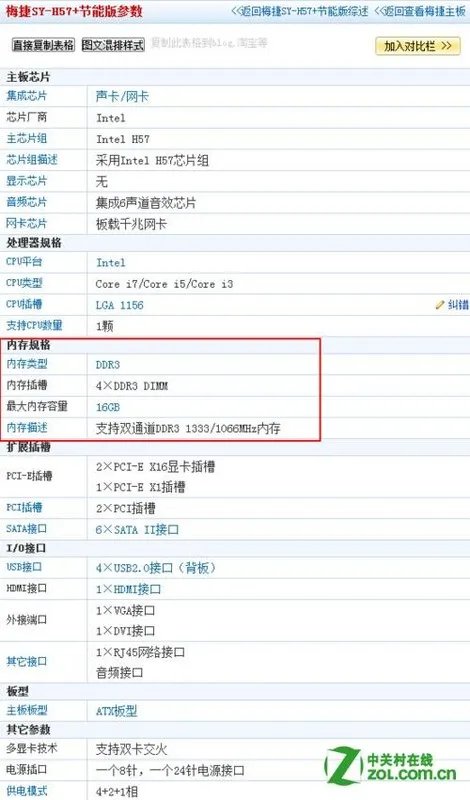The height and width of the screenshot is (800, 470).
Task: Open the ATX板型 value link
Action: click(116, 711)
